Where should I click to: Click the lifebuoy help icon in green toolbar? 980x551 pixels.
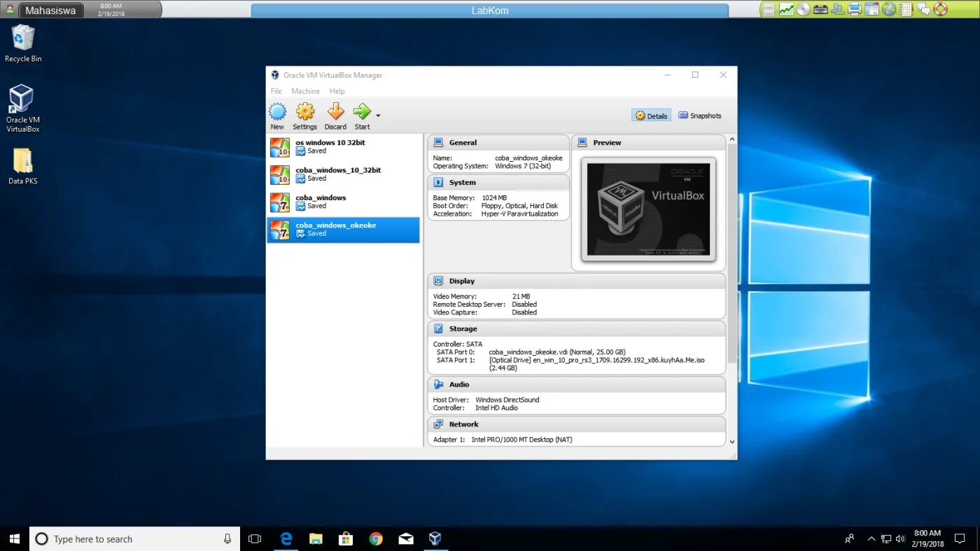941,10
